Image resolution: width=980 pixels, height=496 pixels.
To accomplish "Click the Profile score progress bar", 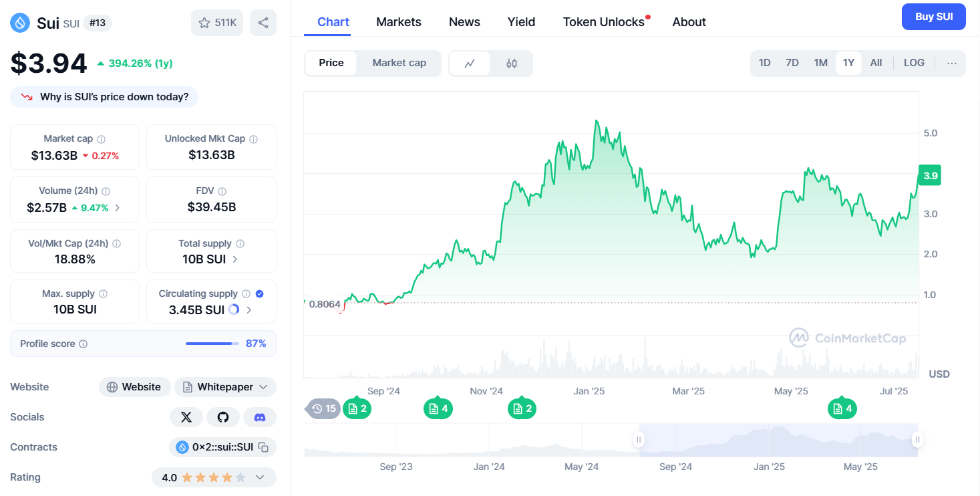I will (212, 344).
